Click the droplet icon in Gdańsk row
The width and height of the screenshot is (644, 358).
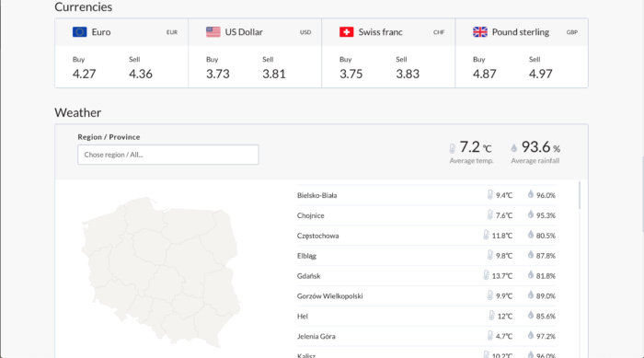[531, 274]
